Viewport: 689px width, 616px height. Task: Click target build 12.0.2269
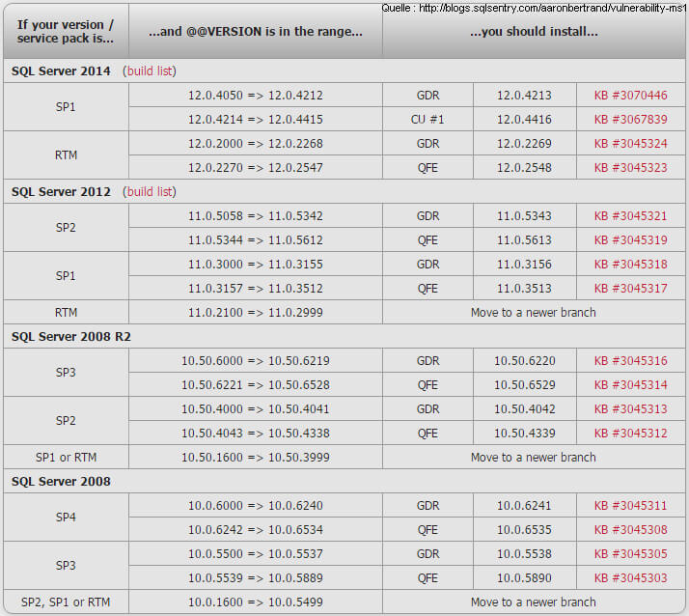tap(524, 144)
